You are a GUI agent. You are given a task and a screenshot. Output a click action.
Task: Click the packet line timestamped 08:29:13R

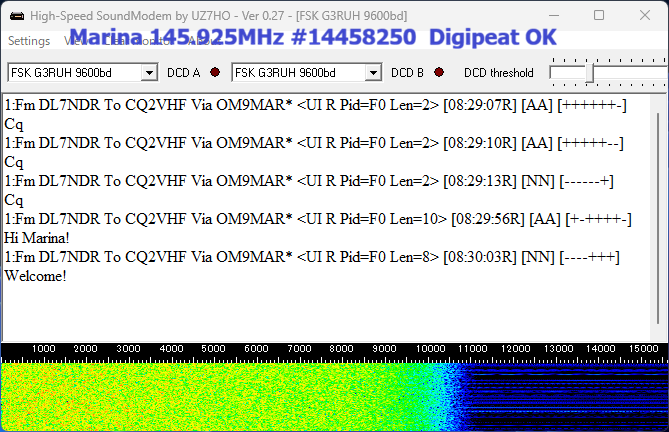point(309,181)
